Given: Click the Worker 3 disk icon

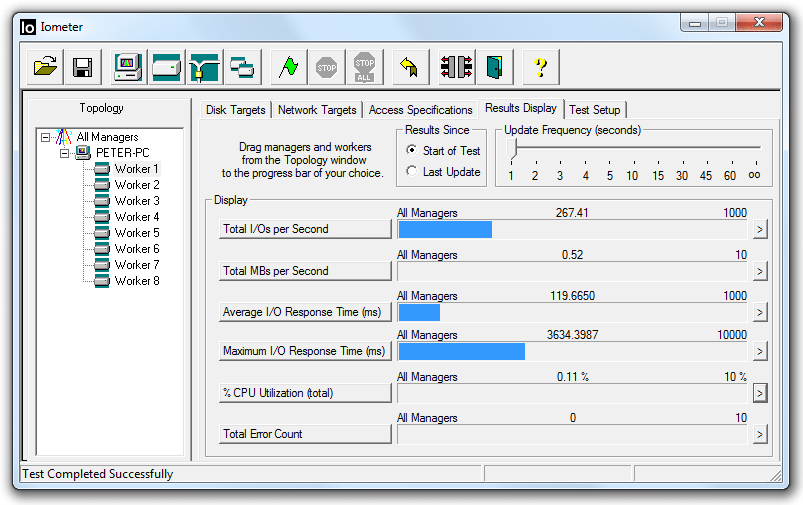Looking at the screenshot, I should click(102, 200).
